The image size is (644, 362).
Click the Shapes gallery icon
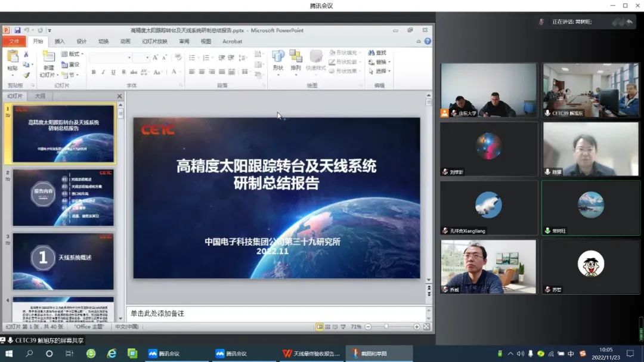[x=278, y=57]
